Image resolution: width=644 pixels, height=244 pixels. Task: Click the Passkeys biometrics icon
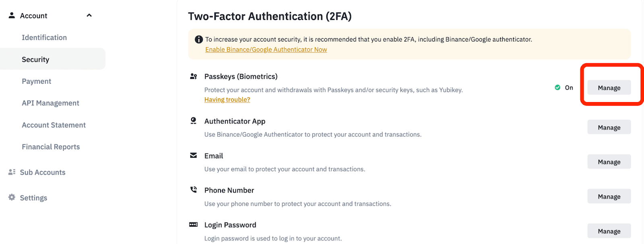coord(194,76)
